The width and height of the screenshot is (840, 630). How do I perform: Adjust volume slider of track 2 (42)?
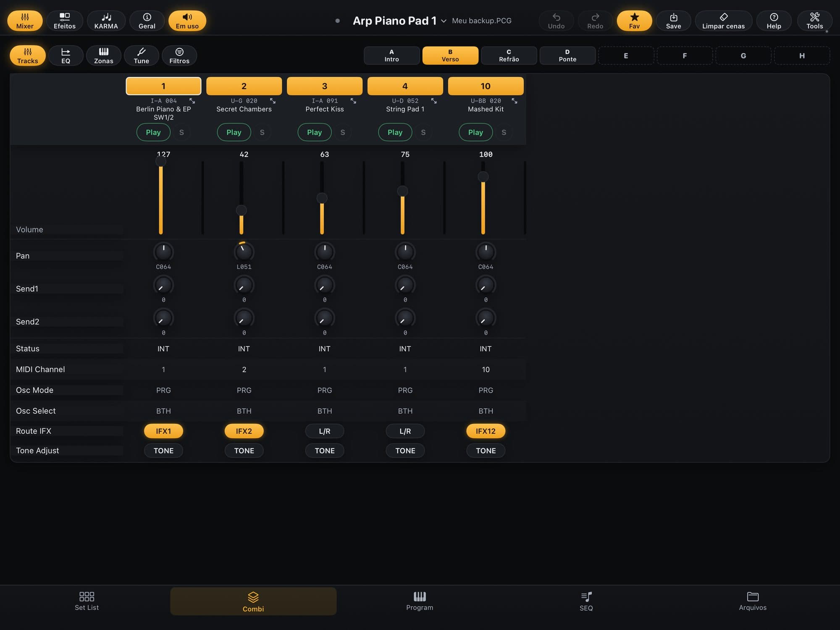coord(241,210)
